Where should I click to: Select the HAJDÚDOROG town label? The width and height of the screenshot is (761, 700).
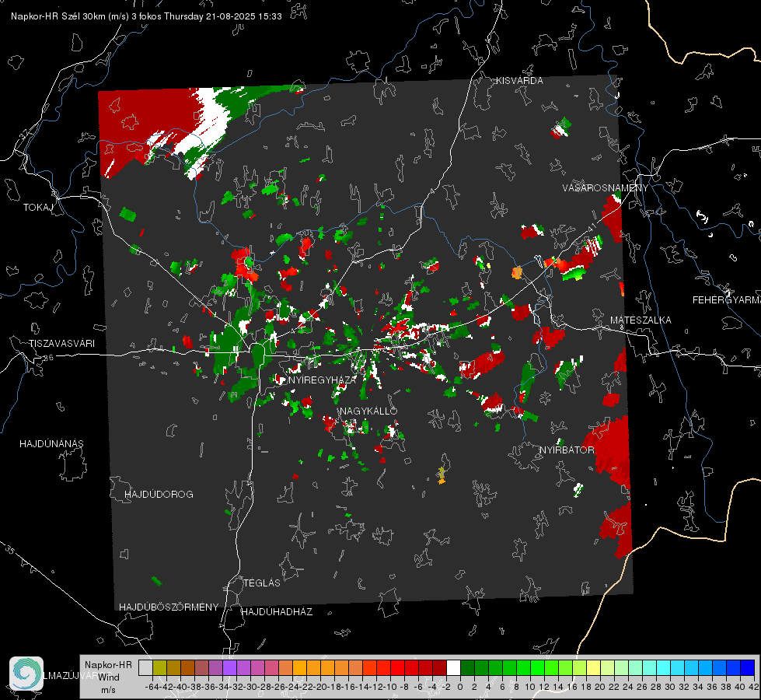point(159,495)
